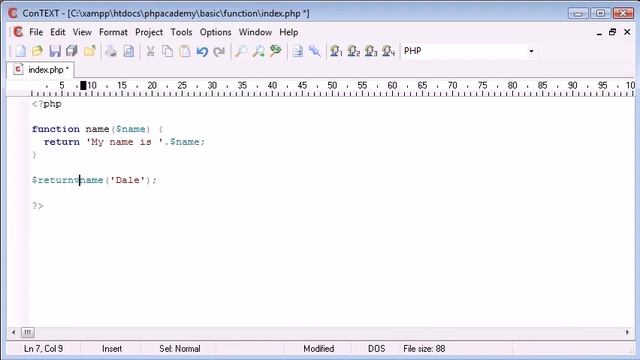Screen dimensions: 640x360
Task: Open Find with the magnifier icon
Action: pyautogui.click(x=241, y=51)
